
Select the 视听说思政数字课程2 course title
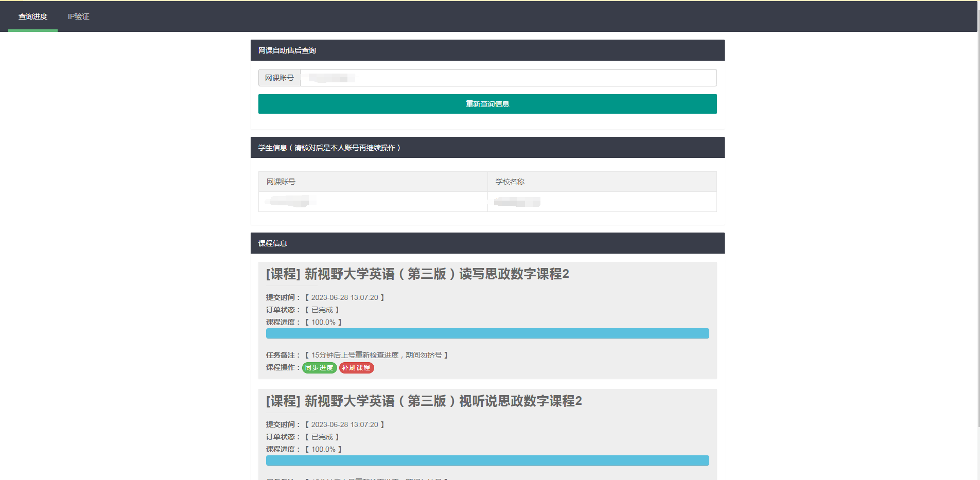point(425,401)
